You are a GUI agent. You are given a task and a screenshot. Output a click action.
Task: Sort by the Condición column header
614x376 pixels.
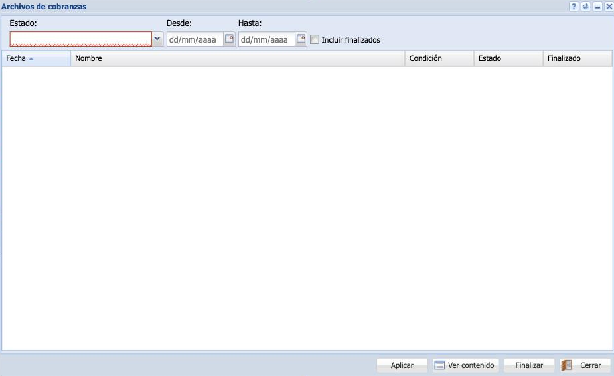(439, 58)
